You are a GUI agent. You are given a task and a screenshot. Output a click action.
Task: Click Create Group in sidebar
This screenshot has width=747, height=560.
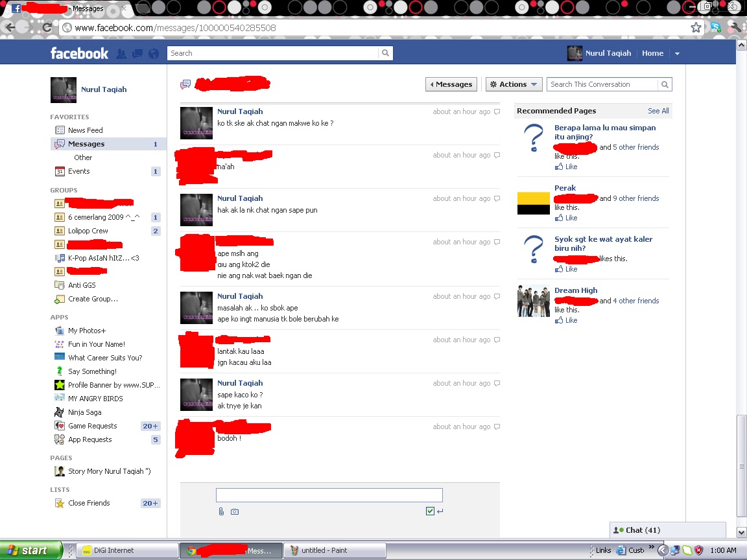click(93, 299)
